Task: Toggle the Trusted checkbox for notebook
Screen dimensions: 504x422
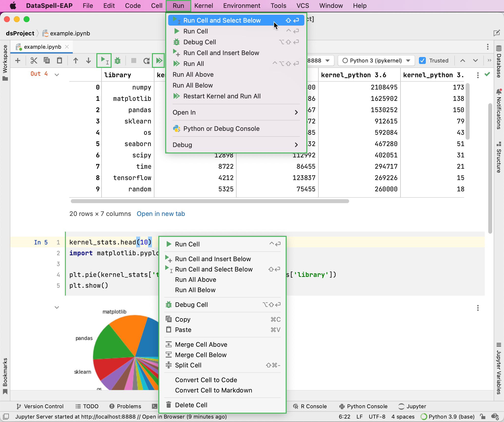Action: tap(423, 60)
